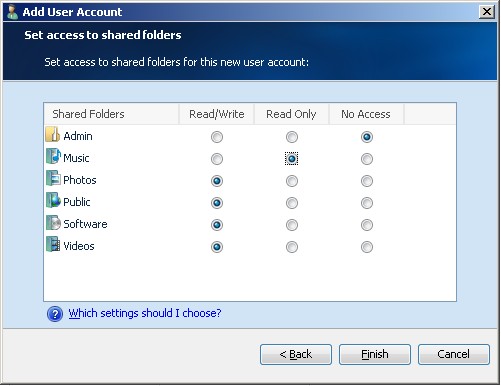The height and width of the screenshot is (386, 501).
Task: Set Music folder to Read/Write
Action: [217, 159]
